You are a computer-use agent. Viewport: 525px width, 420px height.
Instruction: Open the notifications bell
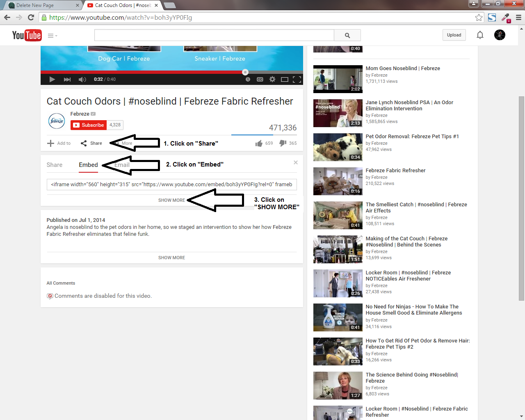pos(480,35)
